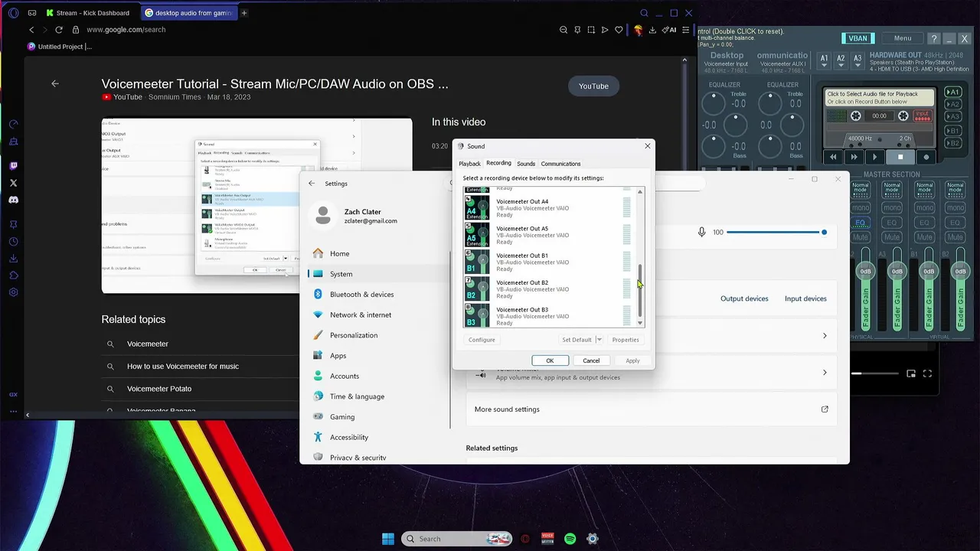
Task: Switch to Stream - Kick Dashboard browser tab
Action: pyautogui.click(x=87, y=13)
